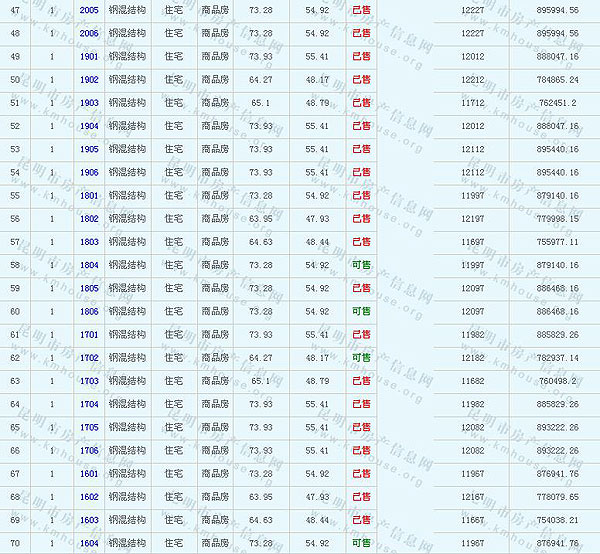Click room 1806 link
This screenshot has width=600, height=554.
89,311
